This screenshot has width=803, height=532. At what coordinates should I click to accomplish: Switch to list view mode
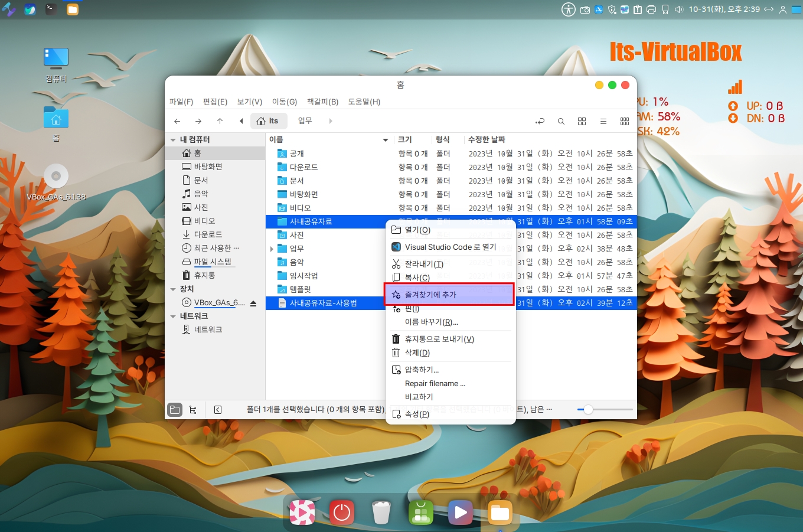[603, 121]
